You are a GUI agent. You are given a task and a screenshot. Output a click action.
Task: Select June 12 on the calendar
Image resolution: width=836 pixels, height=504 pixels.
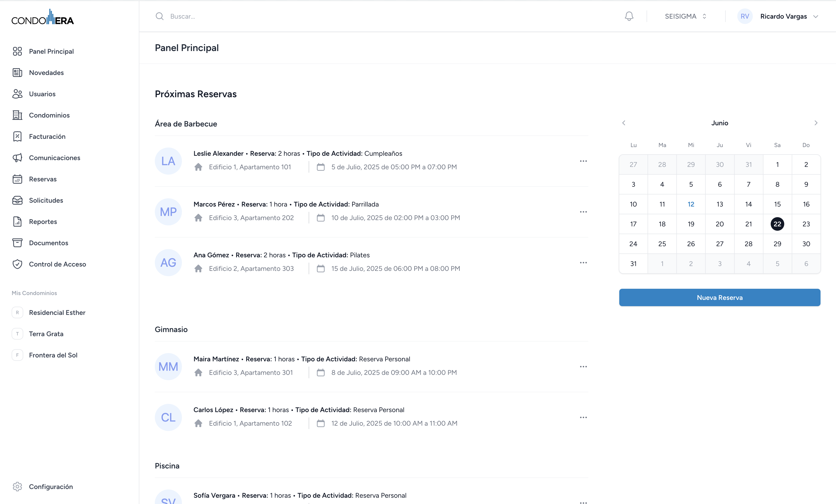(691, 204)
